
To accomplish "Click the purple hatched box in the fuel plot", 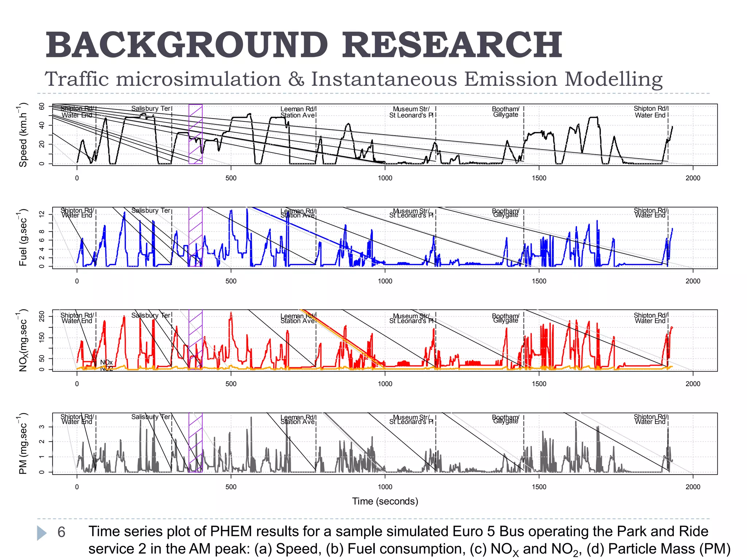I will [x=196, y=237].
